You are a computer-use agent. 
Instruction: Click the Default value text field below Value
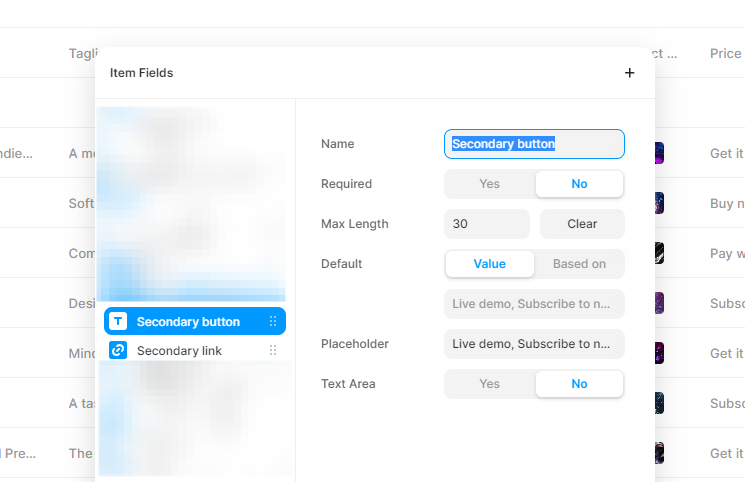click(x=534, y=304)
